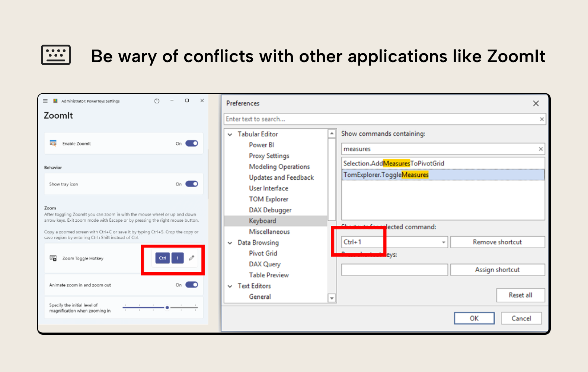Screen dimensions: 588x372
Task: Clear the measures filter text with X icon
Action: [x=541, y=149]
